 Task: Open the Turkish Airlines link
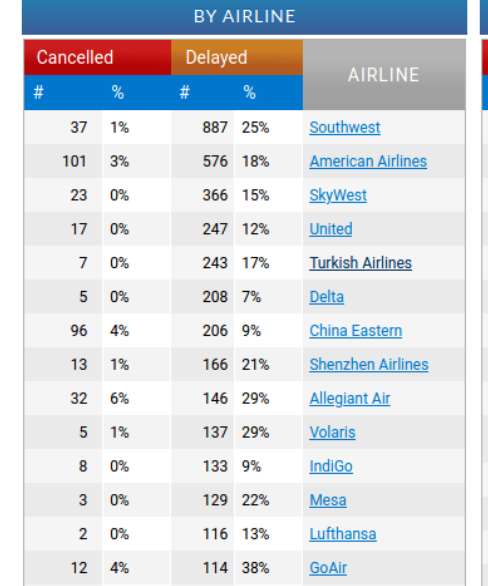tap(361, 263)
